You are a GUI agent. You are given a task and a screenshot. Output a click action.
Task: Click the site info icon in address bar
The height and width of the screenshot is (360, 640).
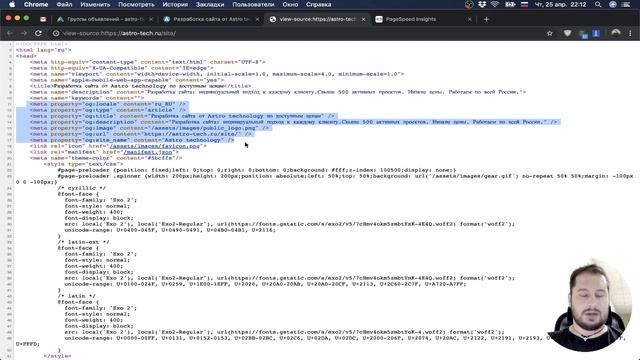click(x=56, y=33)
